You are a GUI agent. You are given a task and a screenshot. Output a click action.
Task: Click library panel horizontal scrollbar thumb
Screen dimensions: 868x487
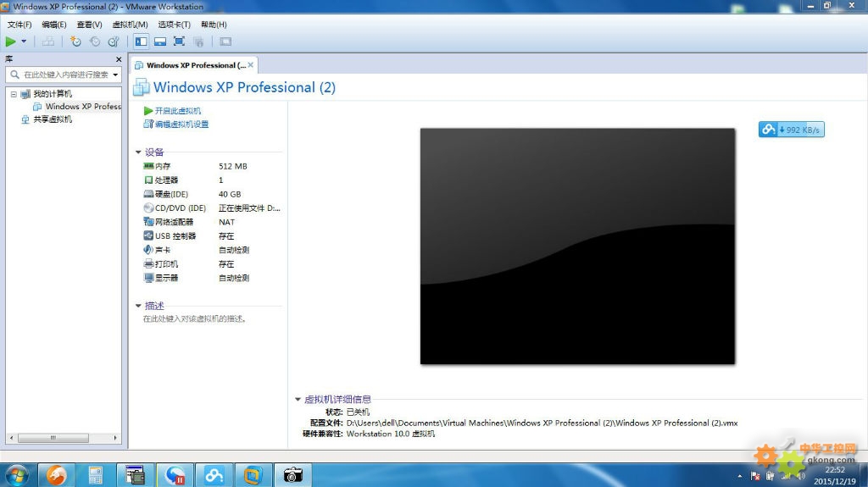(53, 438)
